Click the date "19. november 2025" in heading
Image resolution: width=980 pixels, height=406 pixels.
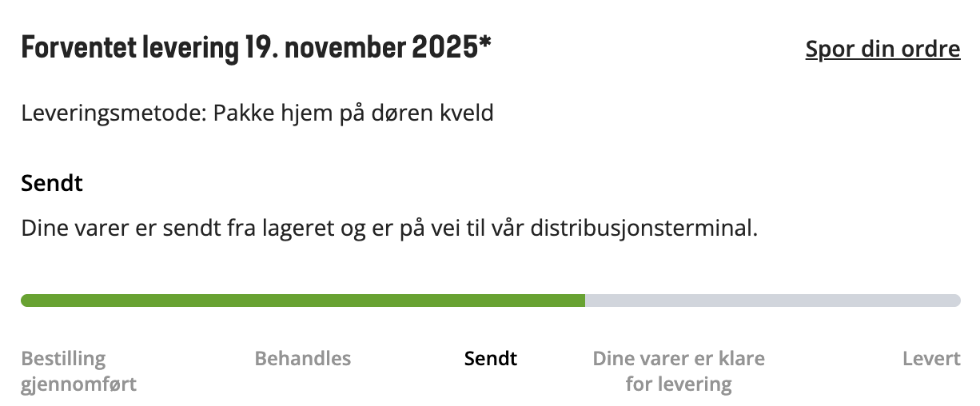[x=358, y=50]
